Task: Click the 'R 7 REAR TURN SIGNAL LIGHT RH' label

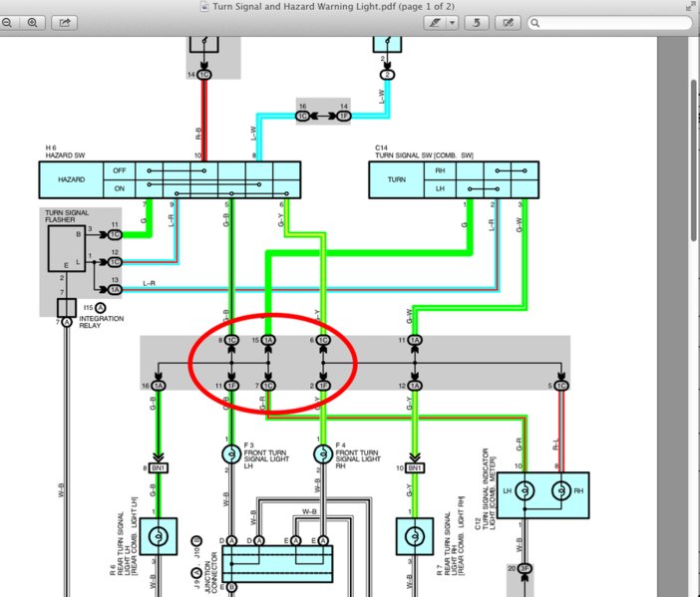Action: (x=451, y=537)
